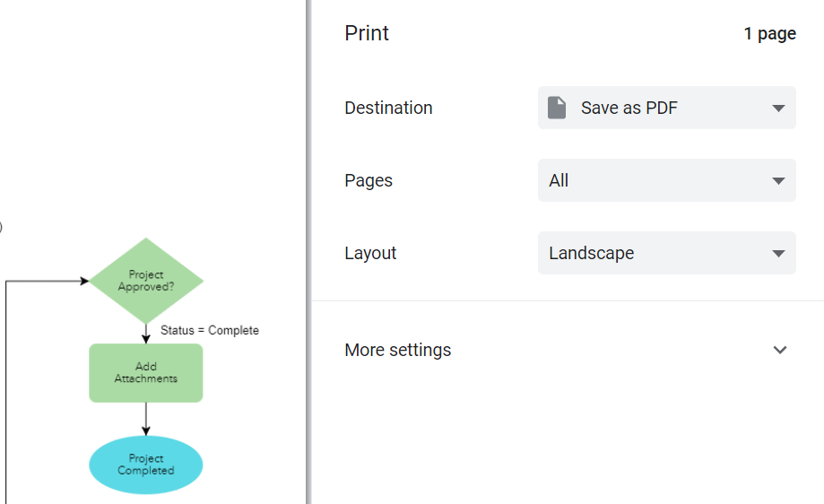Select the Add Attachments rectangle shape
This screenshot has height=504, width=824.
click(146, 373)
